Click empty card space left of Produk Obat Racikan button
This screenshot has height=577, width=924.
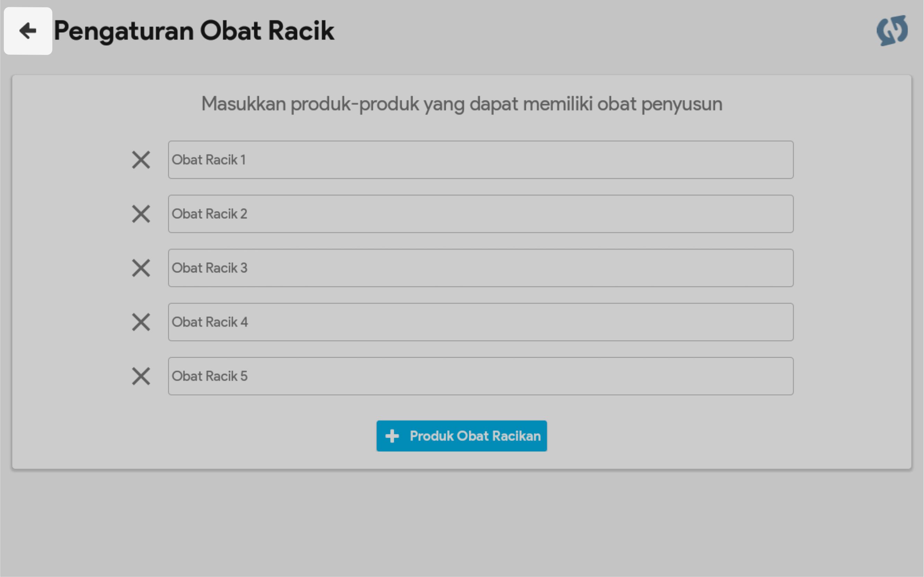pyautogui.click(x=229, y=436)
